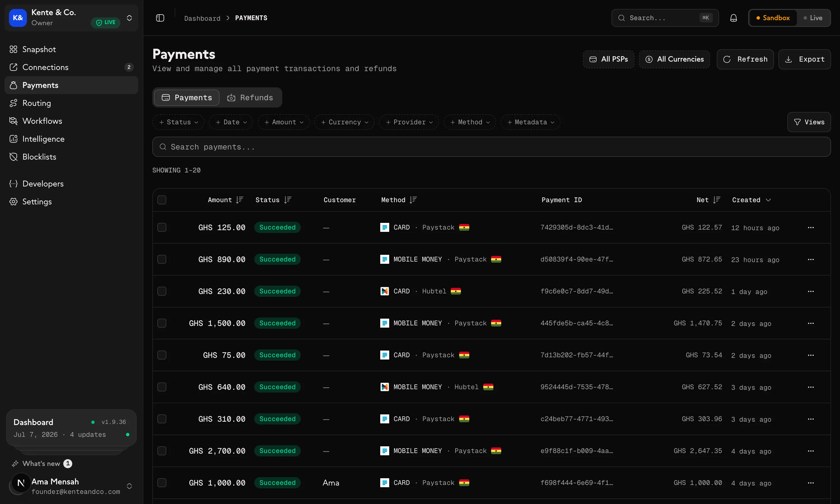Switch environment to Live
The image size is (840, 504).
pyautogui.click(x=813, y=18)
